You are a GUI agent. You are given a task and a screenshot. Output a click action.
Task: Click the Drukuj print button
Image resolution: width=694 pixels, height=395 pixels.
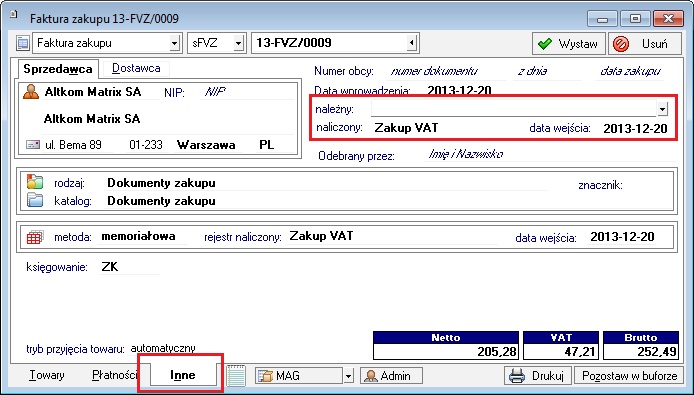[537, 376]
